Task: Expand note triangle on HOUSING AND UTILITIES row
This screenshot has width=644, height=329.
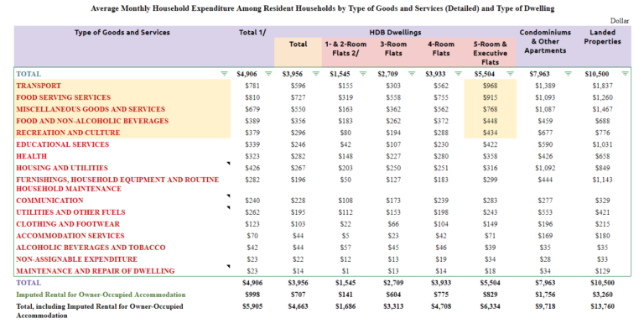Action: pos(228,164)
